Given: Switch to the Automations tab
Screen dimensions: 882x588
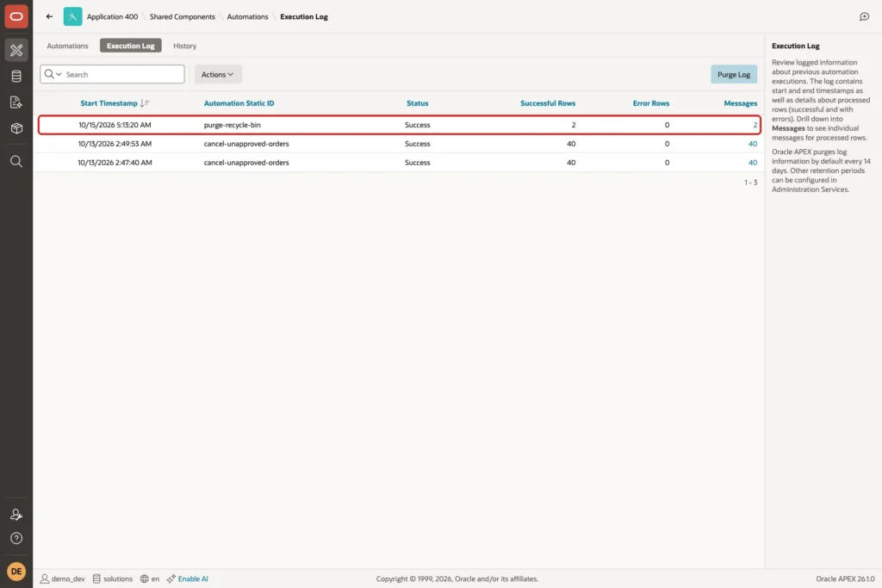Looking at the screenshot, I should pyautogui.click(x=67, y=46).
